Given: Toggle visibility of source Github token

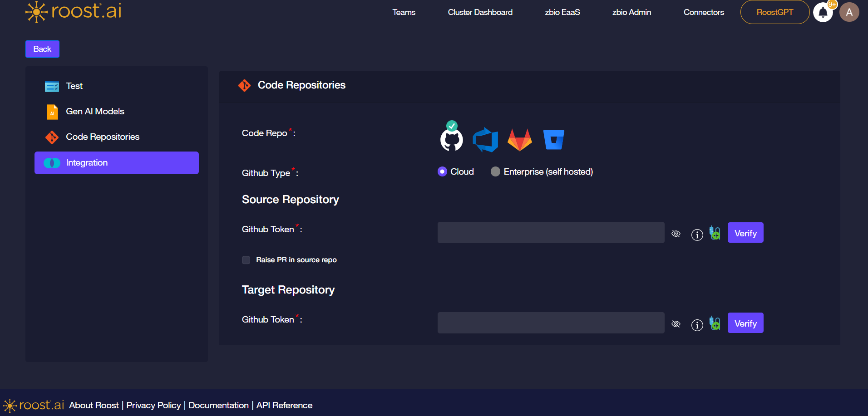Looking at the screenshot, I should click(x=676, y=234).
